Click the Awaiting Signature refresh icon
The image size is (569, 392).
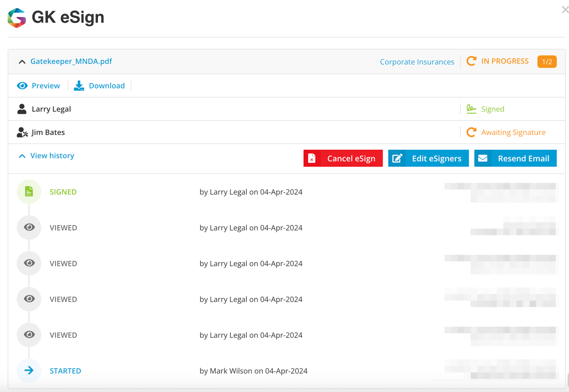(x=471, y=132)
